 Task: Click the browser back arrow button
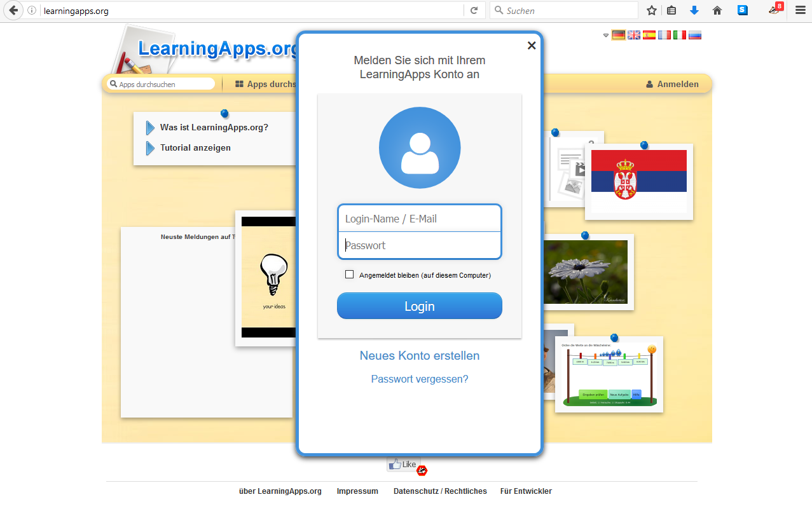pyautogui.click(x=13, y=10)
